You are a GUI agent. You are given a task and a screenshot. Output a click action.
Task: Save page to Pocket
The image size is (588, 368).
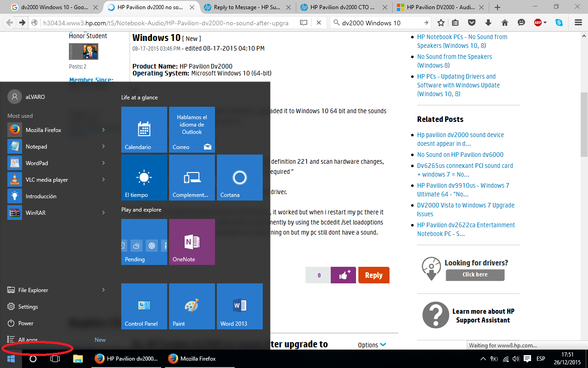[472, 23]
